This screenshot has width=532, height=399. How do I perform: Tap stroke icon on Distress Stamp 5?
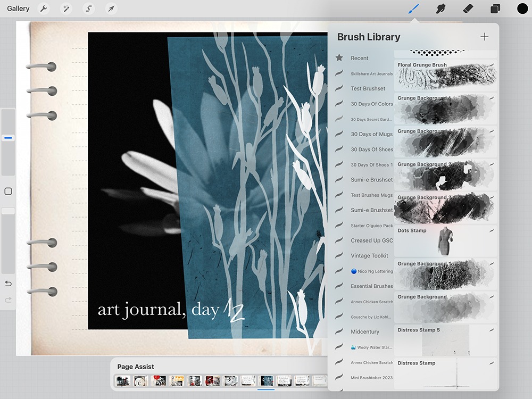(492, 330)
